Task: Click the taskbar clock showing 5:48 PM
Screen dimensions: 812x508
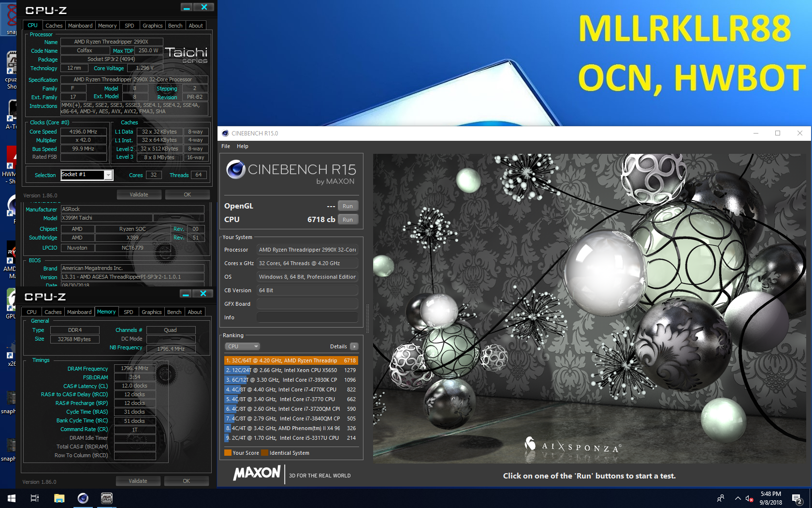Action: point(771,498)
